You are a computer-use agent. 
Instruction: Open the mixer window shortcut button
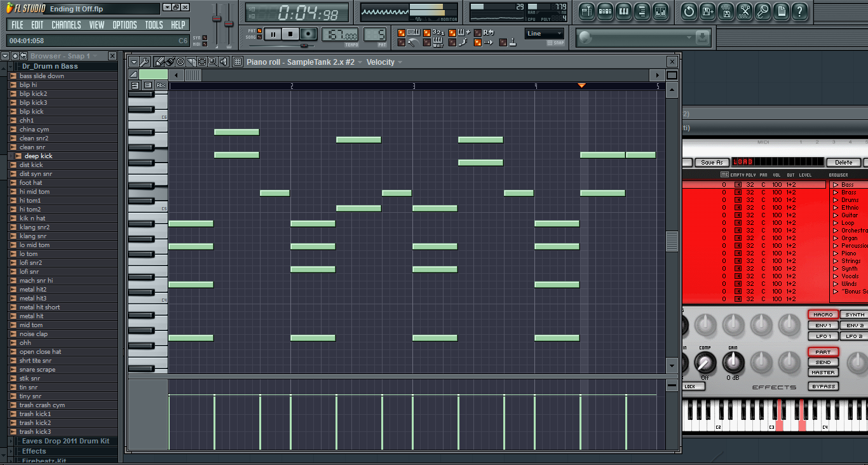pyautogui.click(x=660, y=11)
